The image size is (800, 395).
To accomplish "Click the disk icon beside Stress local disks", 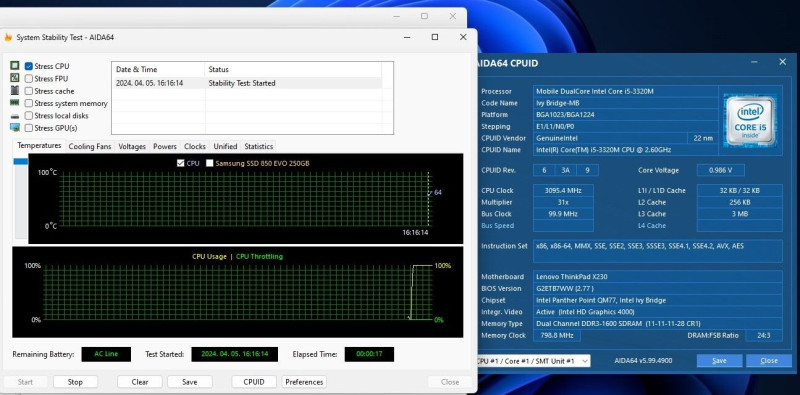I will tap(15, 116).
